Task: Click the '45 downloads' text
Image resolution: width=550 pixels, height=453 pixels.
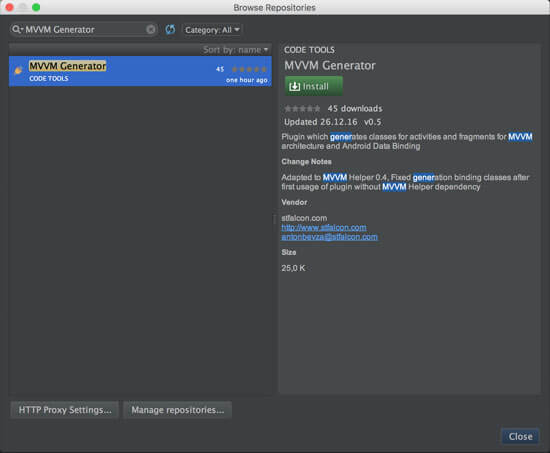Action: coord(355,108)
